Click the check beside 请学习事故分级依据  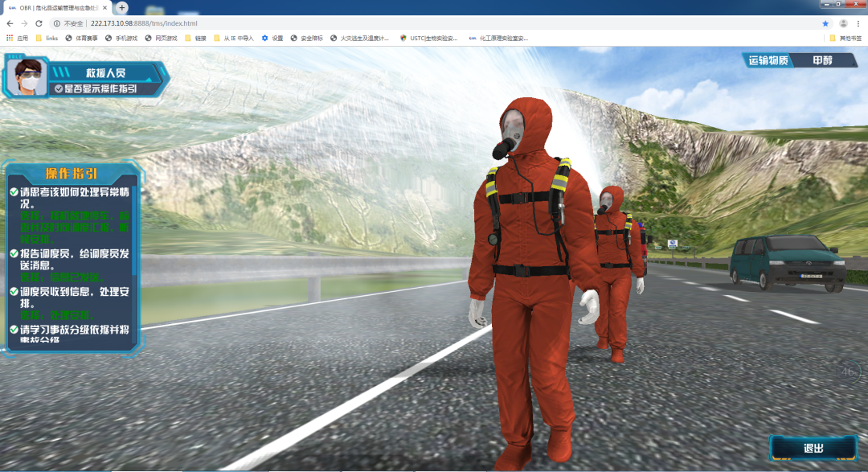pyautogui.click(x=14, y=330)
